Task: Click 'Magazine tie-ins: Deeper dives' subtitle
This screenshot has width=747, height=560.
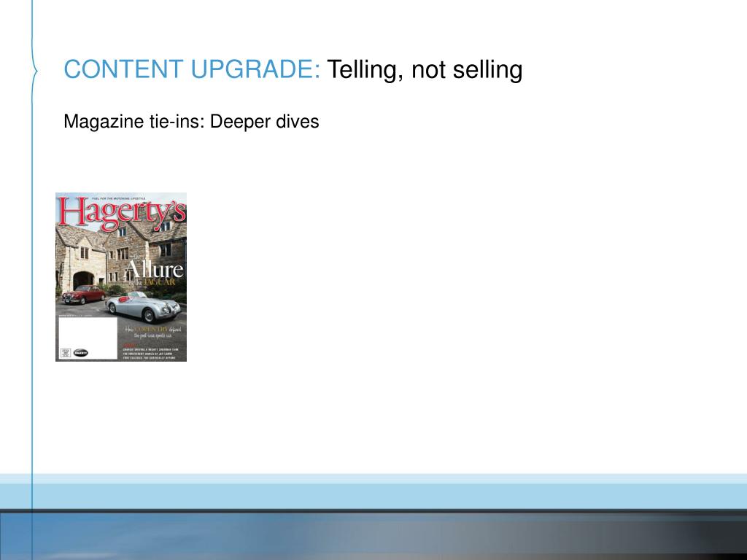Action: click(x=191, y=122)
